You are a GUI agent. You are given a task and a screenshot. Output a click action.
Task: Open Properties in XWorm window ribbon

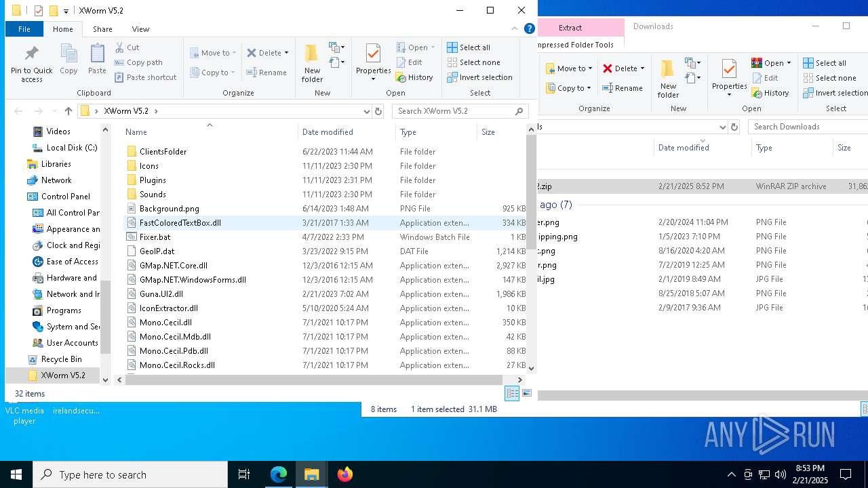pos(373,63)
